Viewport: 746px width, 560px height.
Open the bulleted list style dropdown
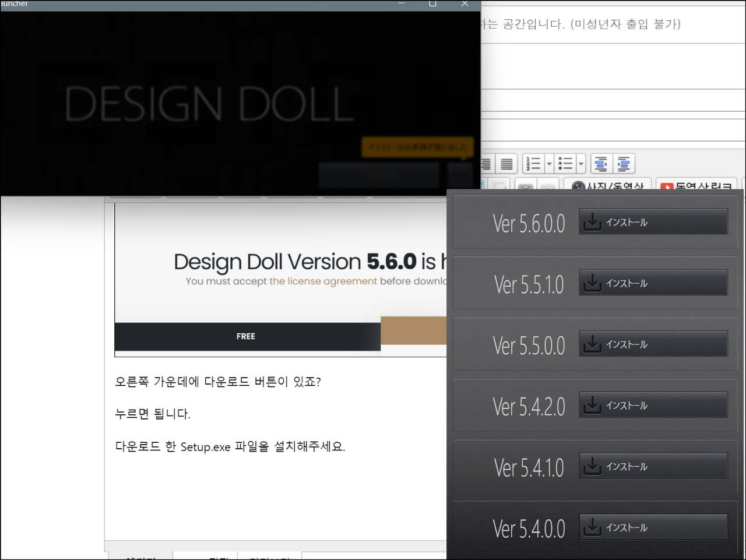coord(581,164)
